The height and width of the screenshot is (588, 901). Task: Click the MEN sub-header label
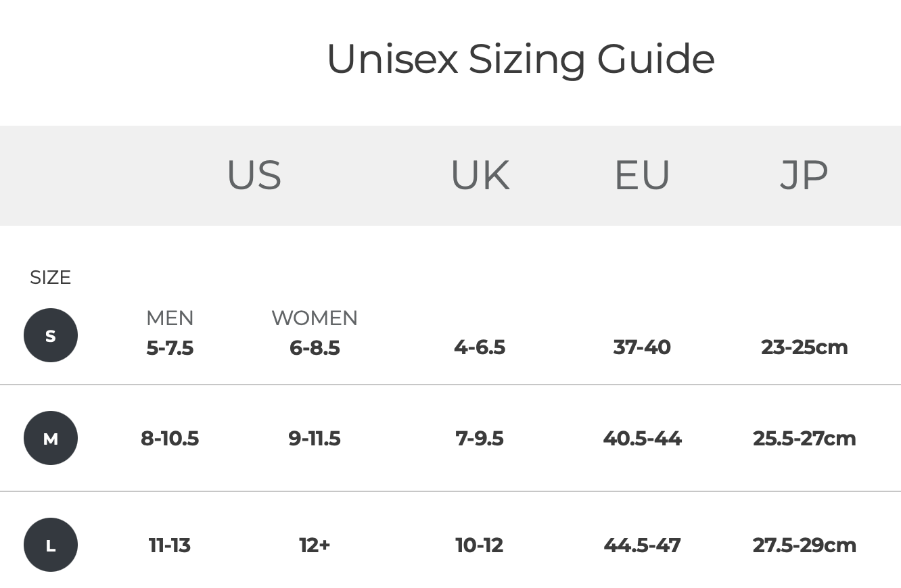pyautogui.click(x=170, y=318)
